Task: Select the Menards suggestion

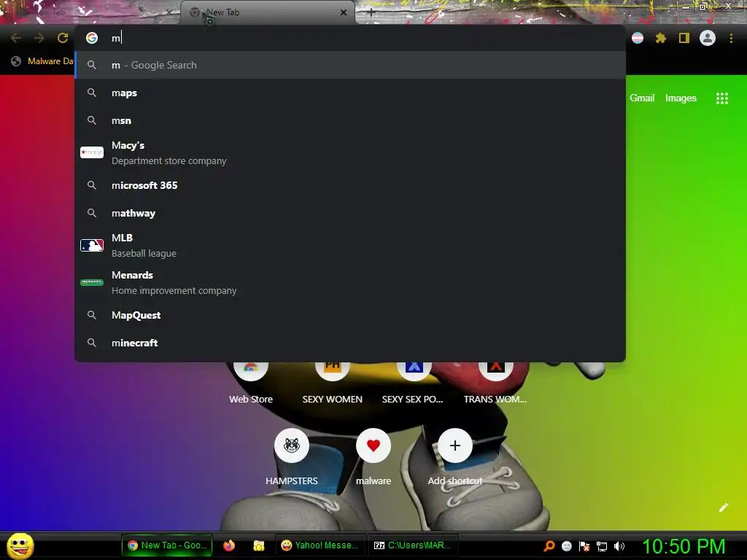Action: 350,282
